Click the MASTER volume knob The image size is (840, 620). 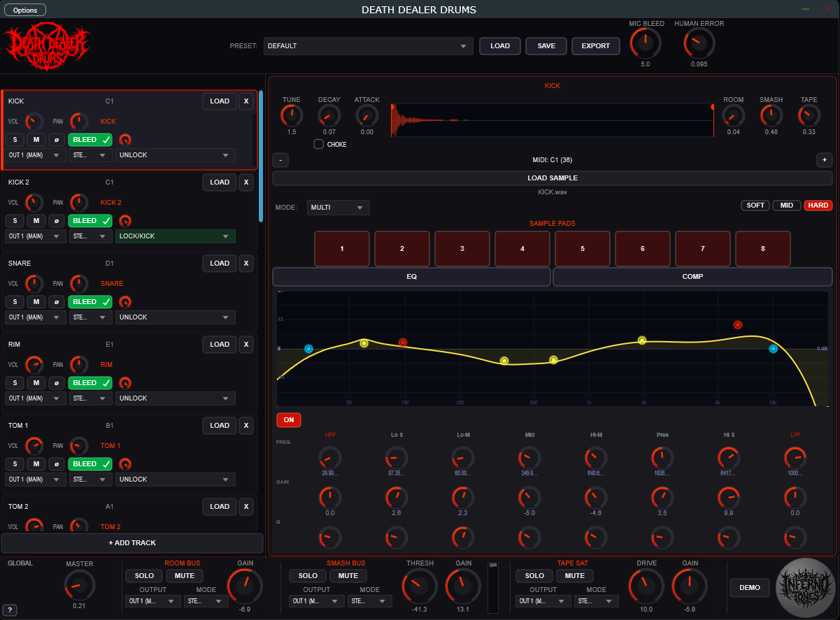point(79,585)
